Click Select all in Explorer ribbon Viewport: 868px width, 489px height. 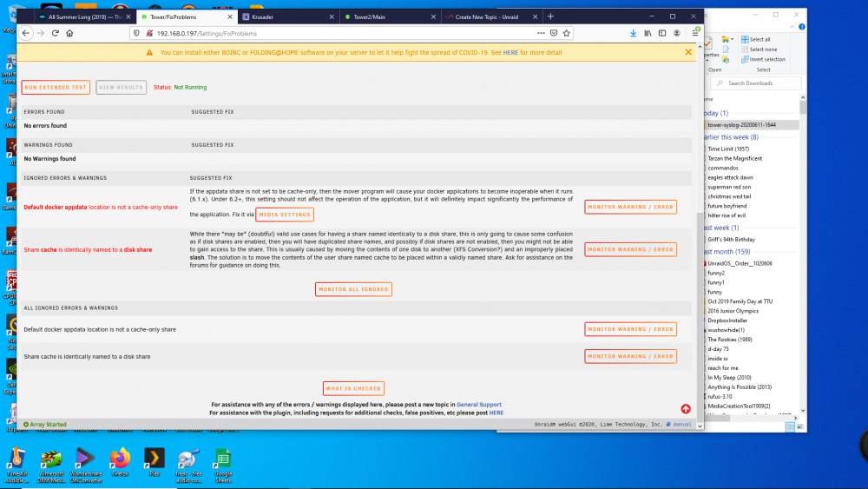click(756, 39)
